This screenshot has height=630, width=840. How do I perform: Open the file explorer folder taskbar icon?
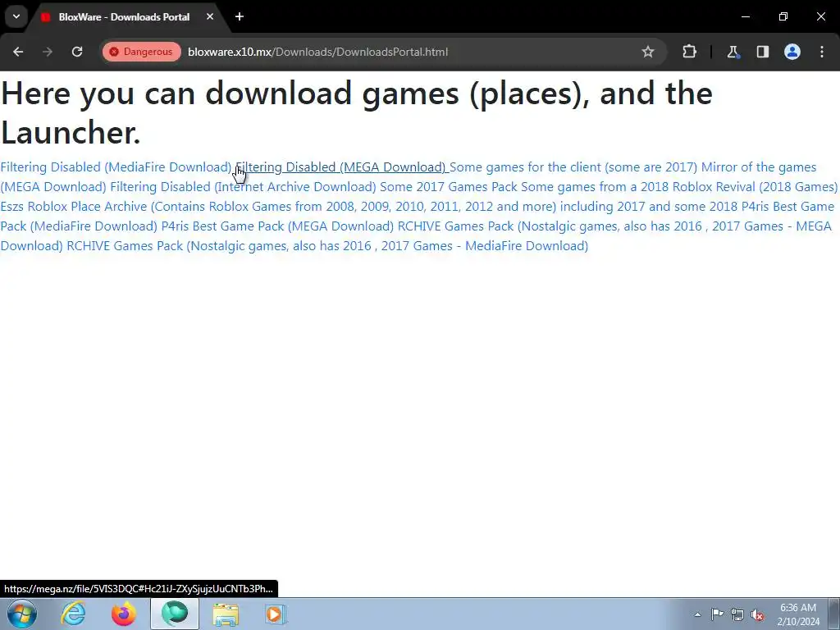point(226,614)
